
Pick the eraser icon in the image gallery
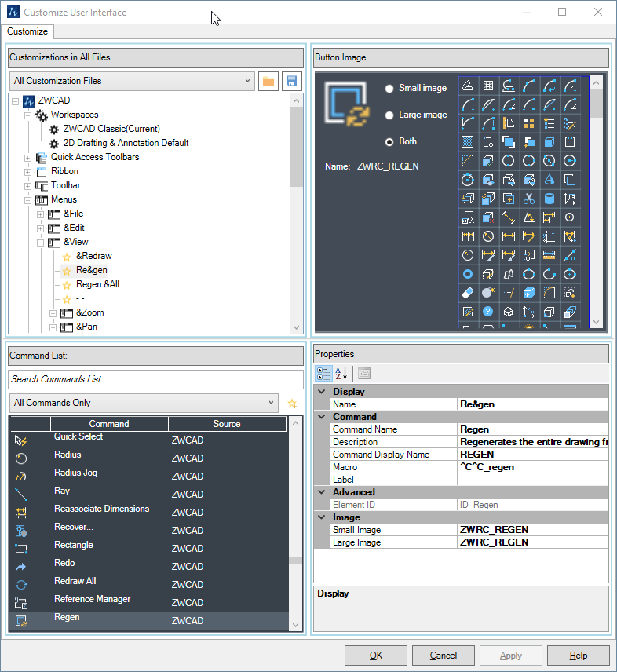coord(468,293)
